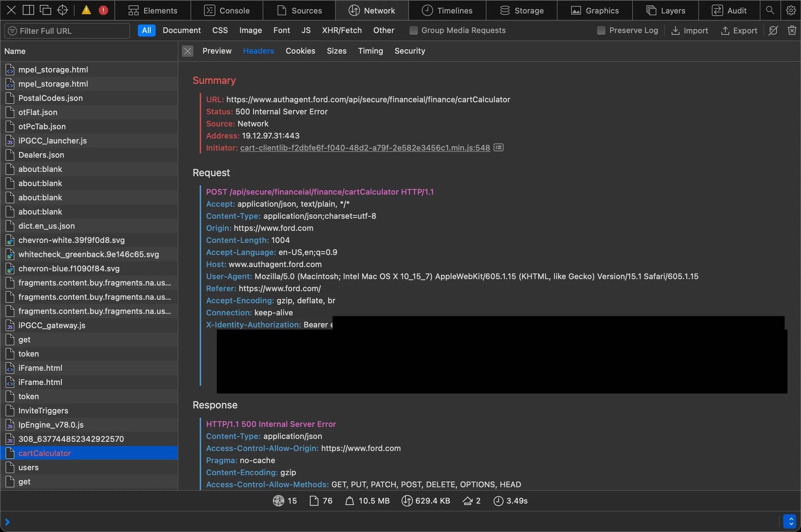Open Web Inspector settings gear
The height and width of the screenshot is (532, 801).
(x=791, y=10)
